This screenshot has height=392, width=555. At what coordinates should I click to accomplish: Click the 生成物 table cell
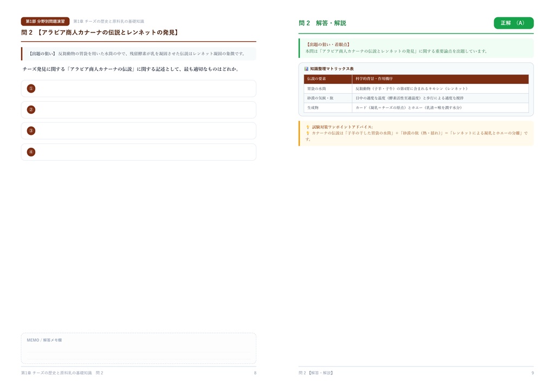(x=328, y=108)
